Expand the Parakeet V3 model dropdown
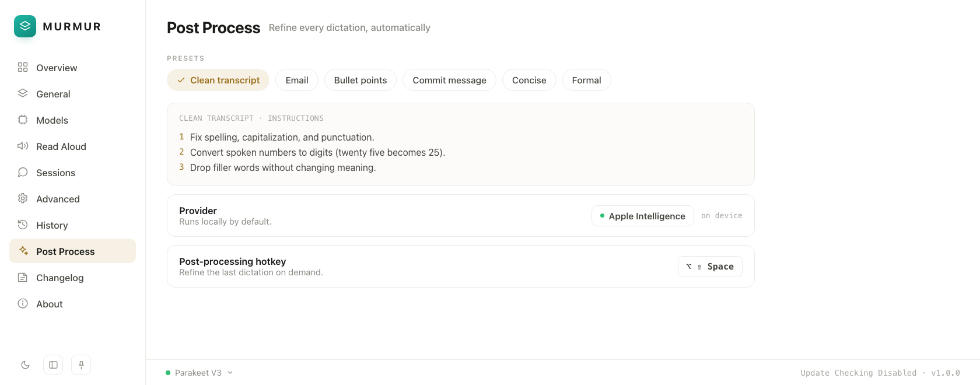The width and height of the screenshot is (980, 385). (199, 373)
